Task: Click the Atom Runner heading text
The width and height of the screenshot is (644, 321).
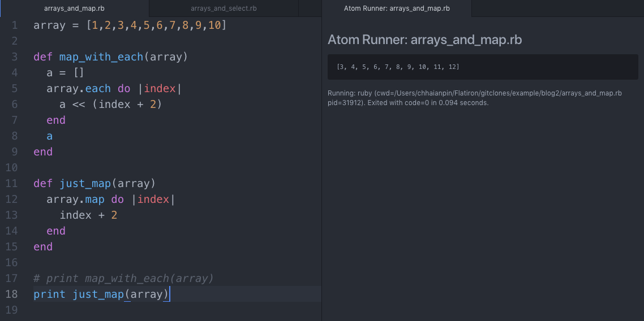Action: [x=424, y=40]
